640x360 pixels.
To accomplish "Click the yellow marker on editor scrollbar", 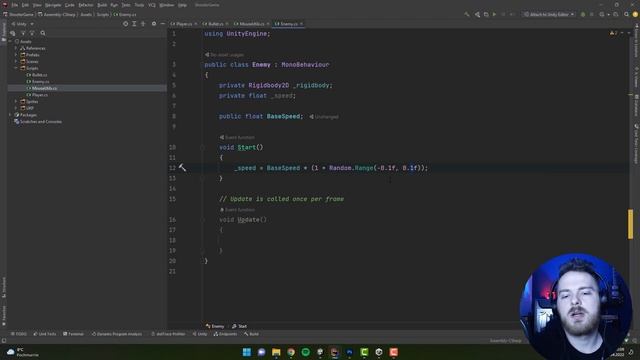I will [x=630, y=224].
